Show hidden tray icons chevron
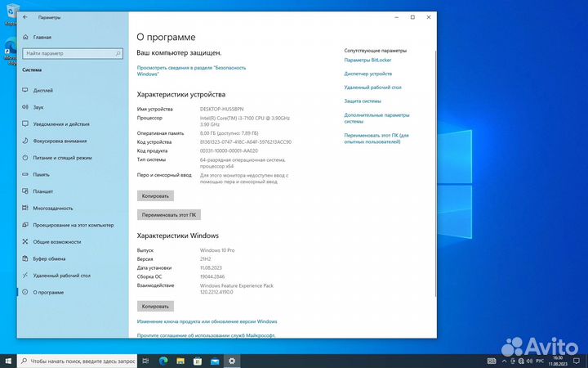 [x=505, y=361]
